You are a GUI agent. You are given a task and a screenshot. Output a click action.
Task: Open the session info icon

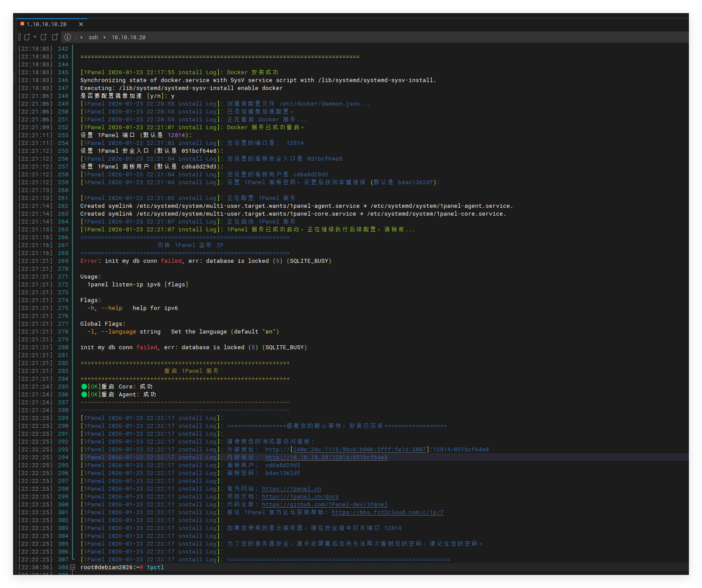point(68,37)
